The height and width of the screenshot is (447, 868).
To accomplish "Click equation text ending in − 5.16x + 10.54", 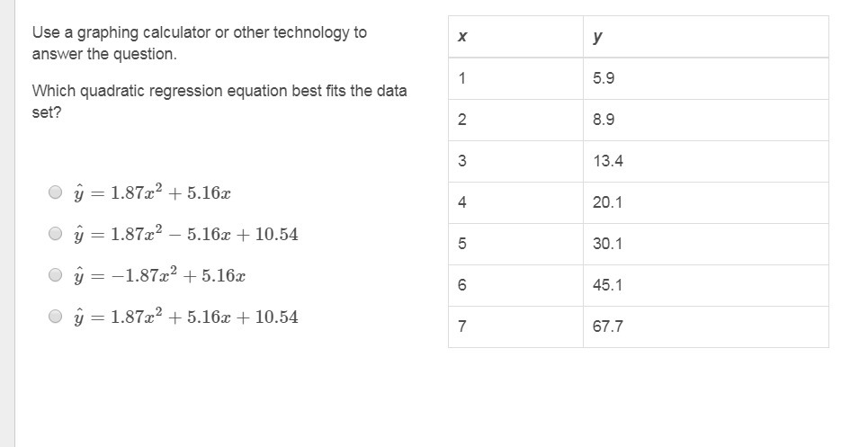I will click(x=186, y=234).
